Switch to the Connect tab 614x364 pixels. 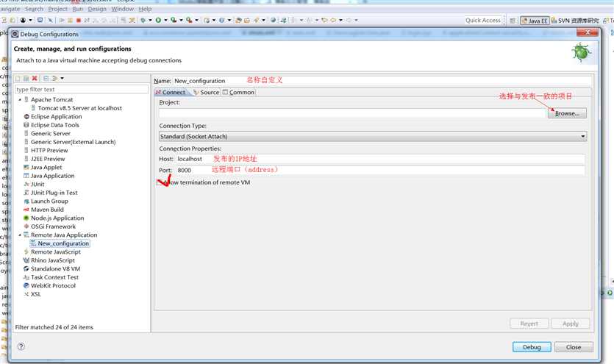point(171,93)
